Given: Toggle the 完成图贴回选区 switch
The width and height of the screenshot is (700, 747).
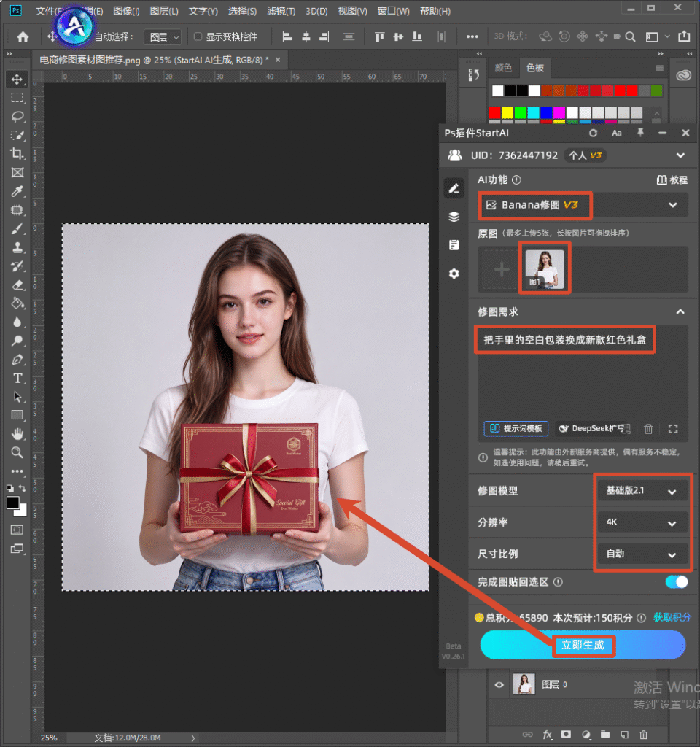Looking at the screenshot, I should pyautogui.click(x=677, y=581).
